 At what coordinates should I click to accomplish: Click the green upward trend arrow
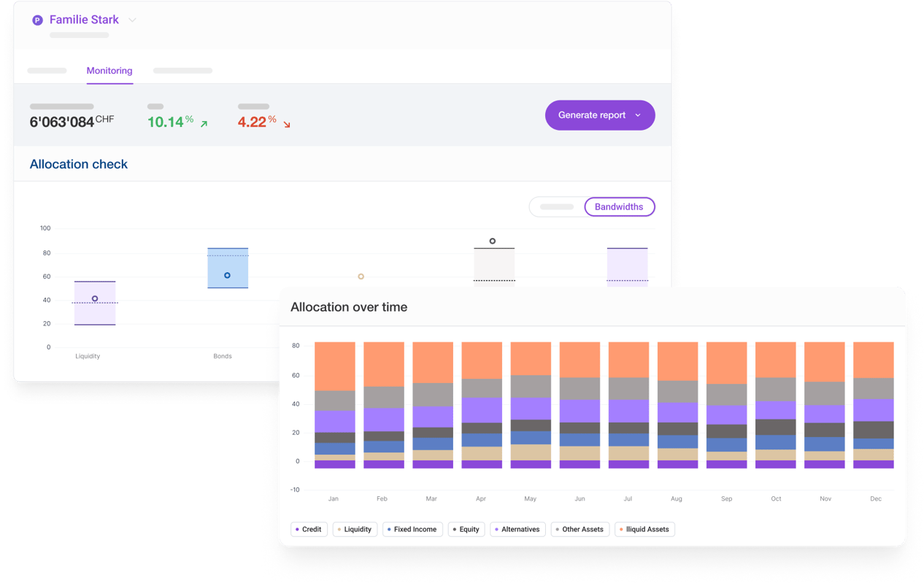coord(204,124)
